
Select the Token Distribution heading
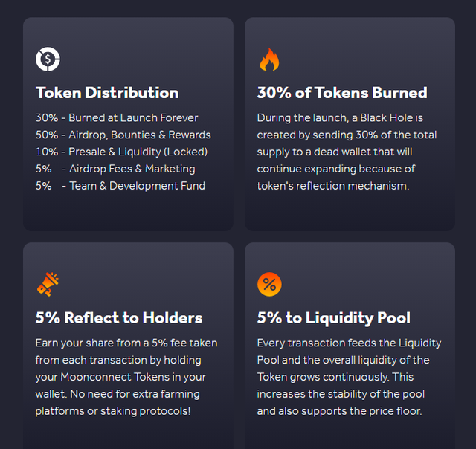click(107, 93)
